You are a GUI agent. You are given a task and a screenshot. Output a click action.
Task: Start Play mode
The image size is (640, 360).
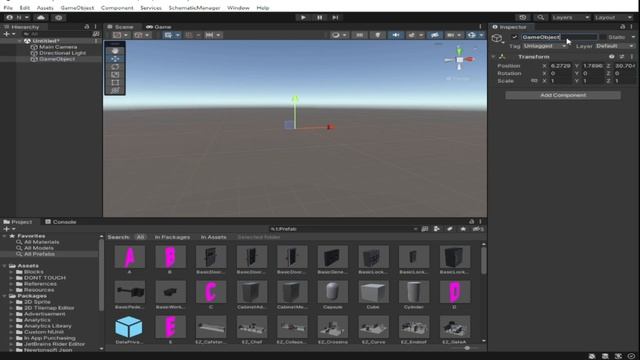tap(303, 18)
